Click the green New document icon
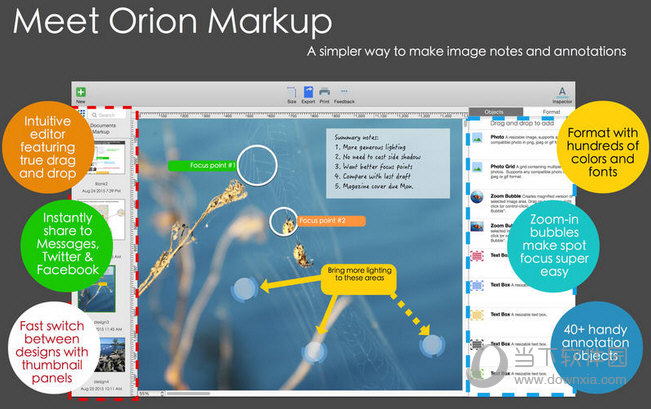The width and height of the screenshot is (651, 409). 81,92
